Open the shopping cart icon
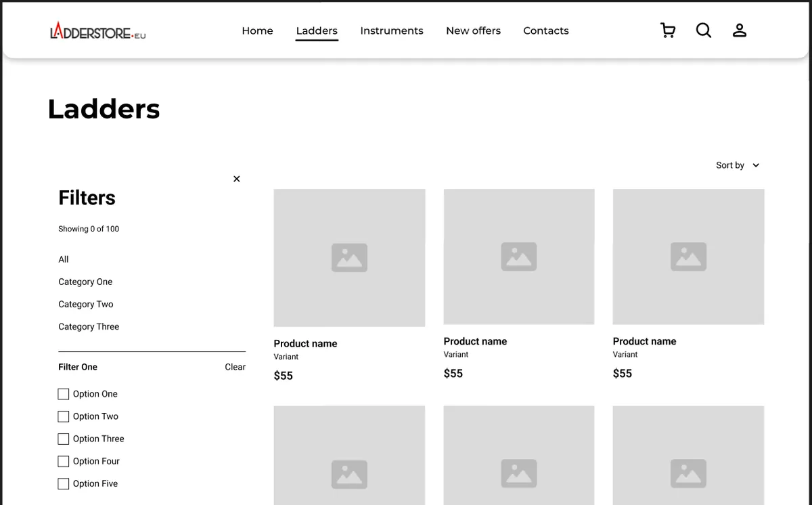 [x=668, y=30]
